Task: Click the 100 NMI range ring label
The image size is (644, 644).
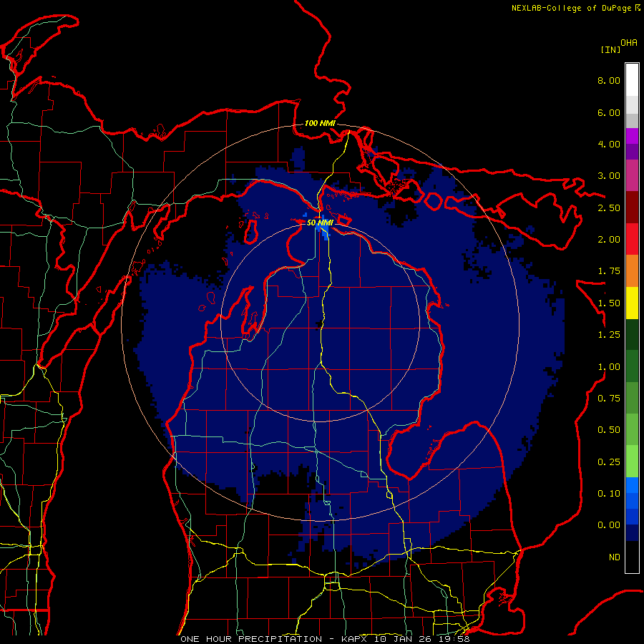Action: pos(320,123)
